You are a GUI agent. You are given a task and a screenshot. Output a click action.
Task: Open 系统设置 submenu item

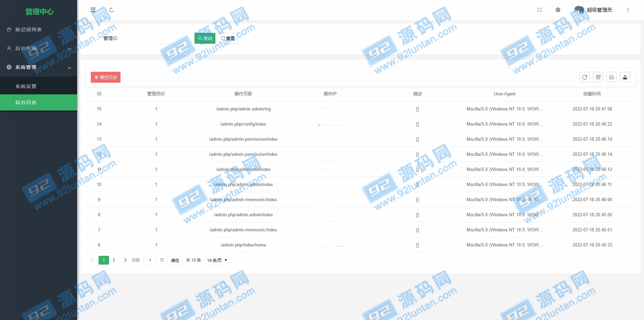pyautogui.click(x=39, y=86)
